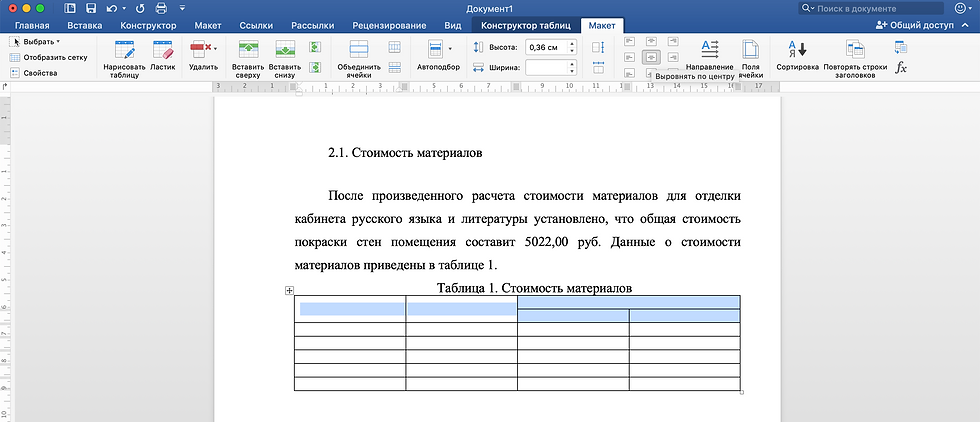This screenshot has width=980, height=422.
Task: Click the Redo icon
Action: click(x=140, y=9)
